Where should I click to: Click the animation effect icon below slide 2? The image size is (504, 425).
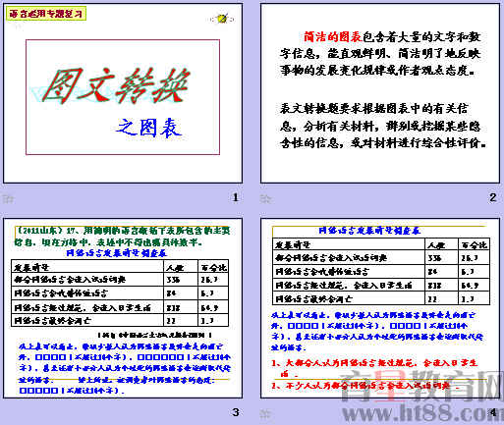(265, 198)
